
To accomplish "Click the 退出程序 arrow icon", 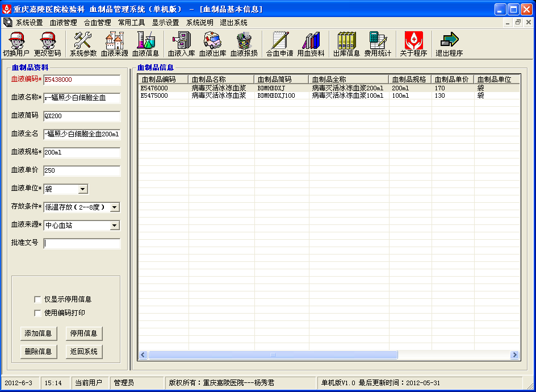I will (449, 44).
